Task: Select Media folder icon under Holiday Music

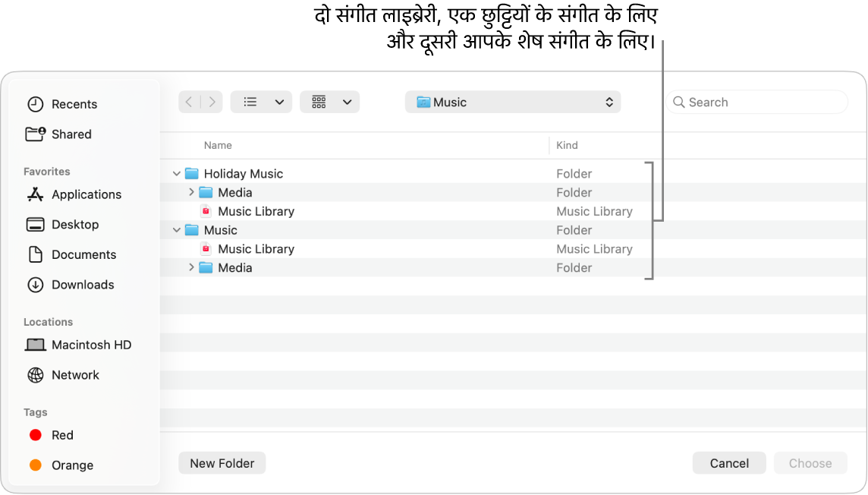Action: tap(206, 192)
